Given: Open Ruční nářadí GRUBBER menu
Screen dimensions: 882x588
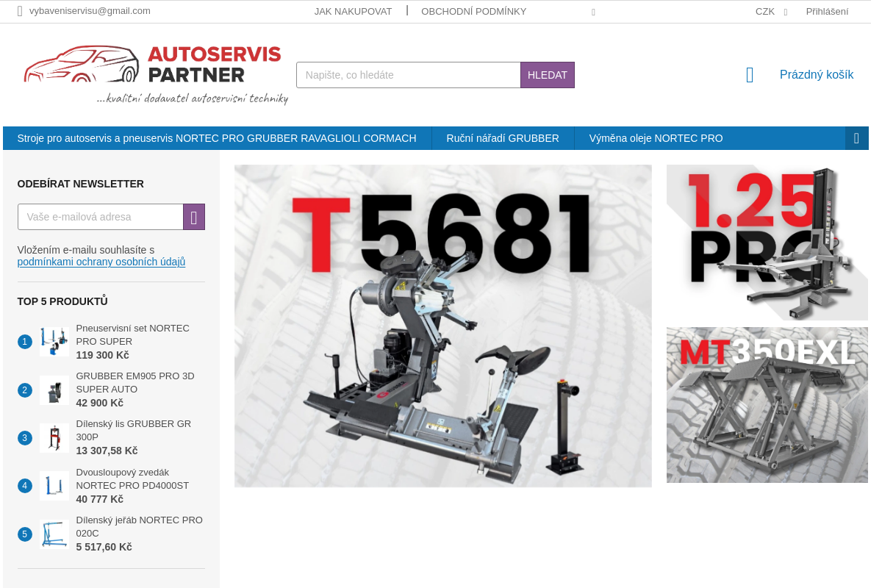Looking at the screenshot, I should point(503,138).
